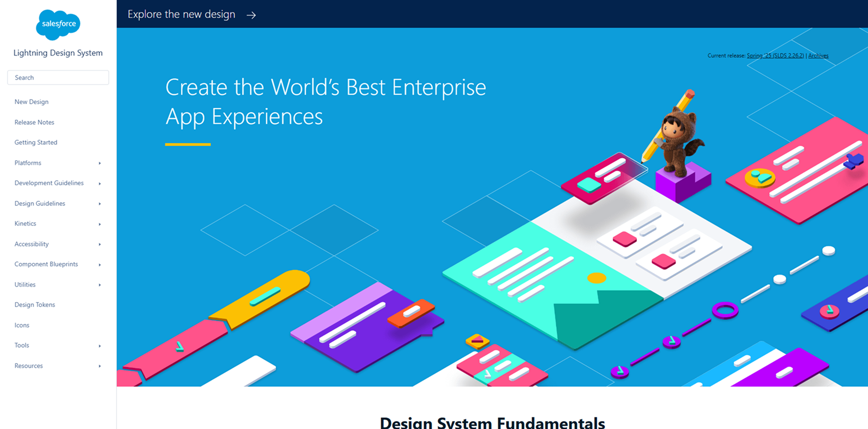Expand the Component Blueprints arrow

point(100,265)
